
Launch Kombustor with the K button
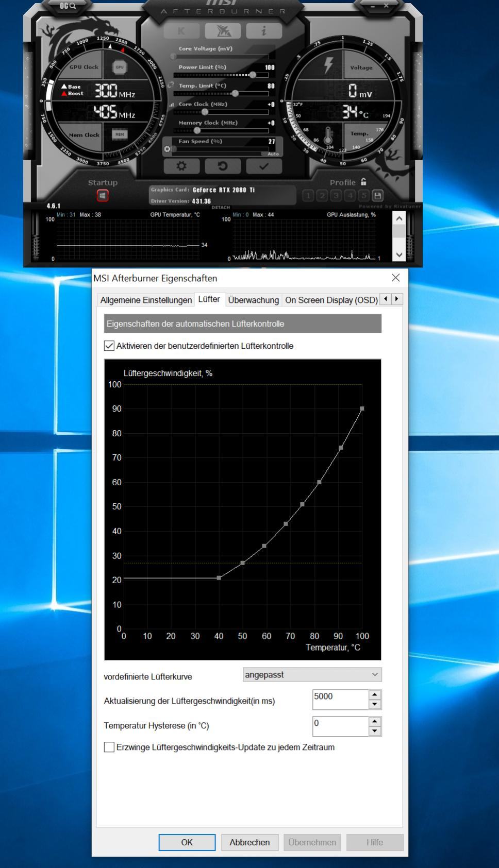click(181, 31)
